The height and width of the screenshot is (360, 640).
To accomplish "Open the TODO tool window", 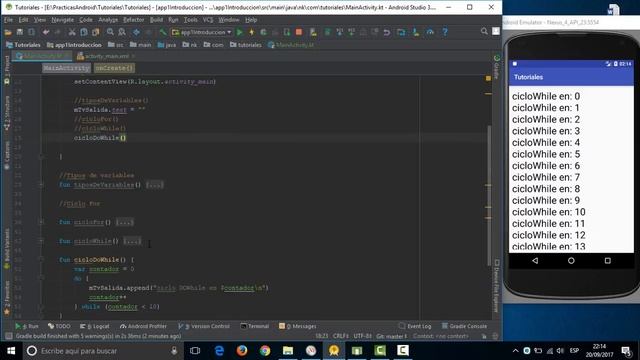I will pyautogui.click(x=59, y=326).
